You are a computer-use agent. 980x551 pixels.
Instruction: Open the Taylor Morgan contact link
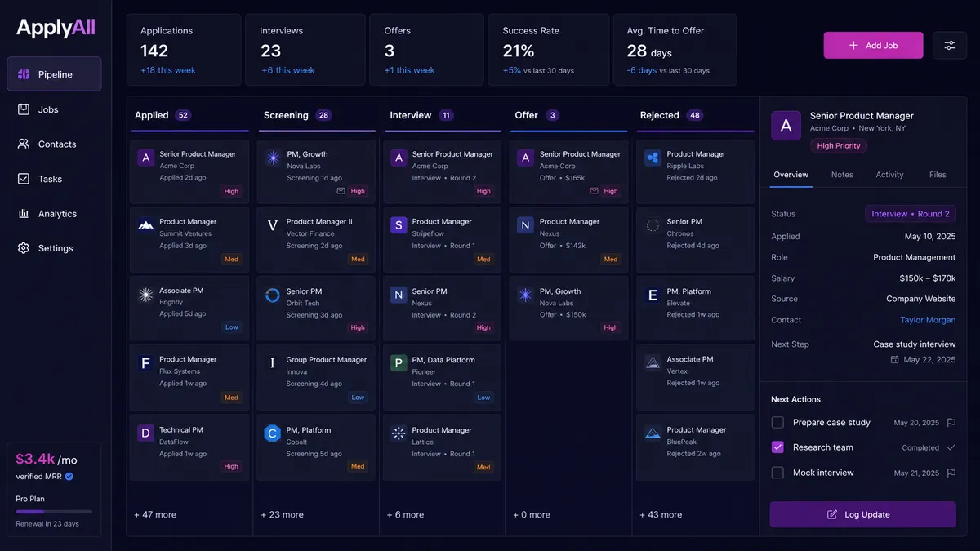pyautogui.click(x=928, y=320)
